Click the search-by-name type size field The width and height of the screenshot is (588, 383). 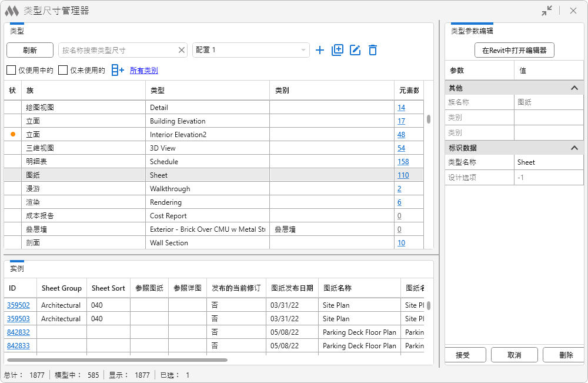pos(118,50)
